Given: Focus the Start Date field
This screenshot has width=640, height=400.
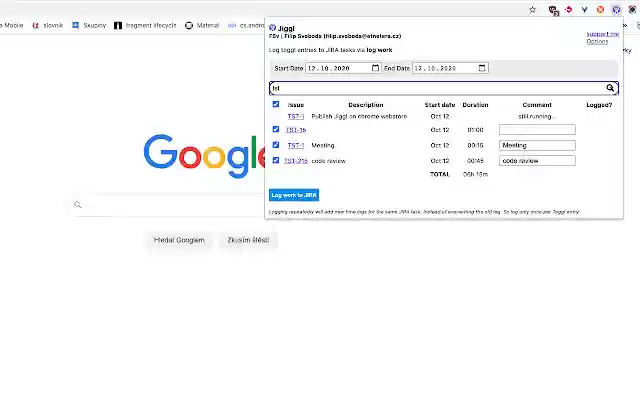Looking at the screenshot, I should click(x=343, y=68).
